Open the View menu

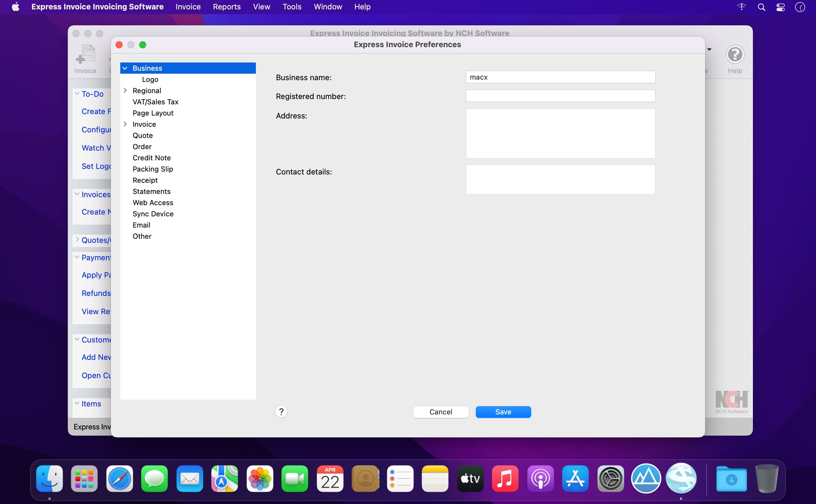pyautogui.click(x=261, y=7)
